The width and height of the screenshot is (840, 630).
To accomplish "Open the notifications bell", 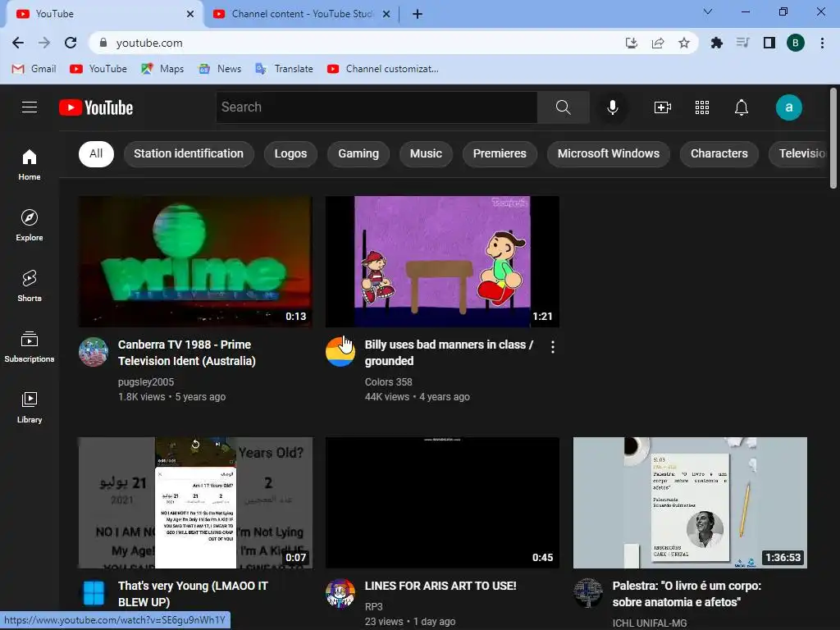I will [742, 107].
